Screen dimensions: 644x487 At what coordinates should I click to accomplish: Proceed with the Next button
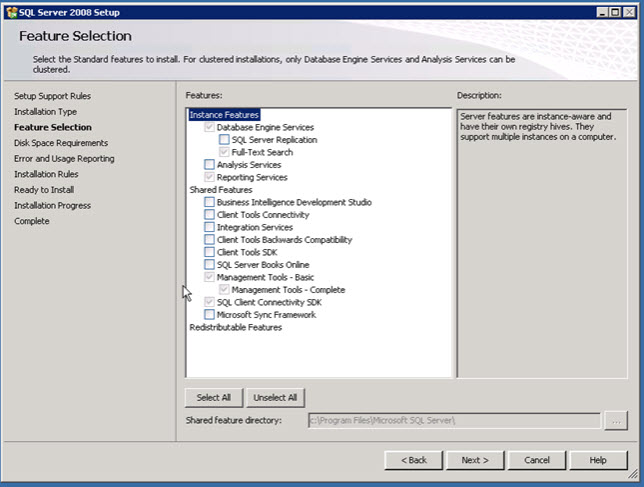(475, 460)
